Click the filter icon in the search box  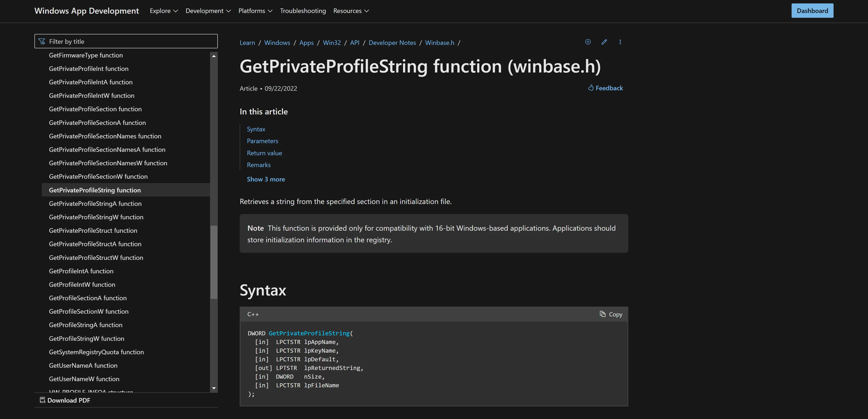pos(42,41)
